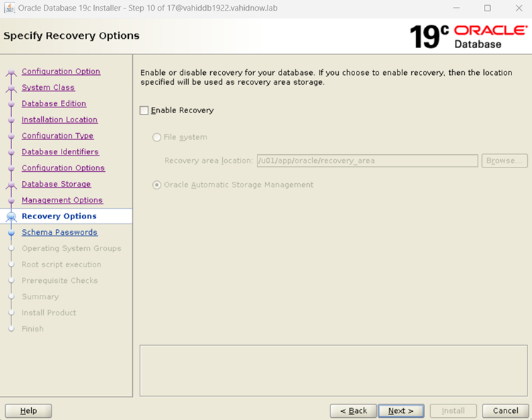Open the Database Identifiers step
Viewport: 532px width, 420px height.
[60, 152]
